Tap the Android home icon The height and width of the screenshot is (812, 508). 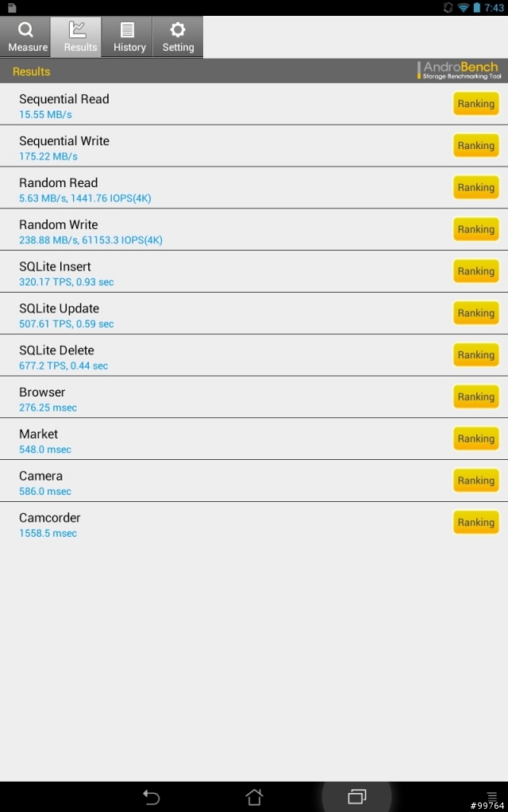(254, 797)
